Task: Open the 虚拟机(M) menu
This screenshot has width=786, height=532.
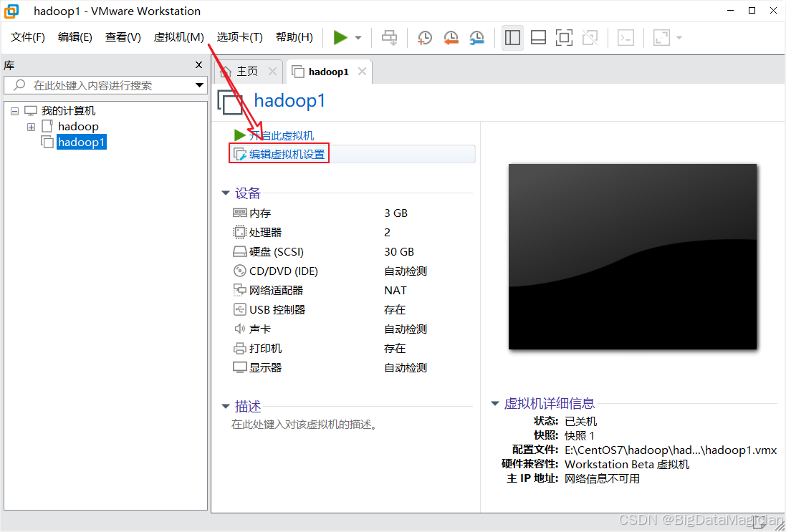Action: coord(179,37)
